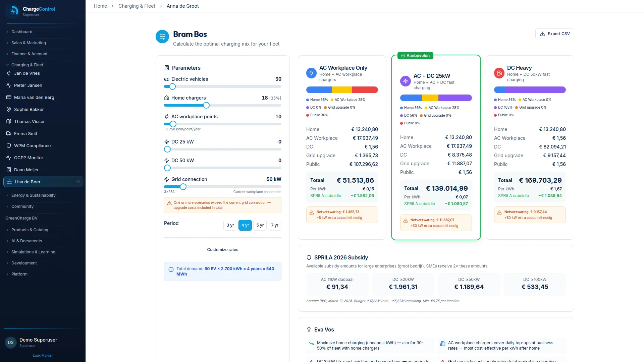Click the Bram Bos header sliders icon

tap(162, 37)
